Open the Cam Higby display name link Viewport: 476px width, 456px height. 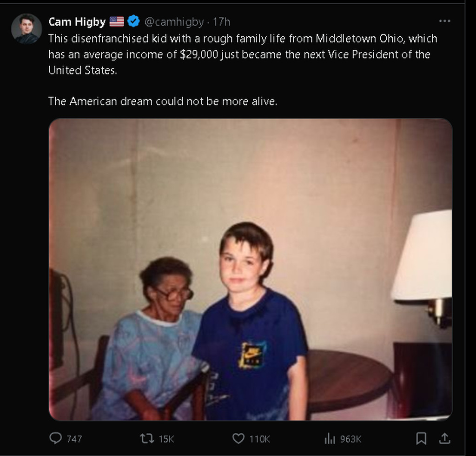(x=77, y=22)
